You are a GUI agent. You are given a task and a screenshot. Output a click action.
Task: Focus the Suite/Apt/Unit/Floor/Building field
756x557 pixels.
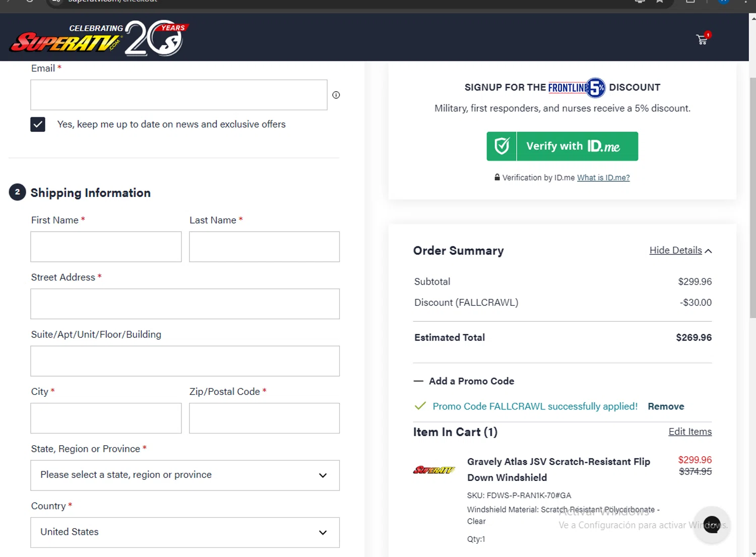185,361
